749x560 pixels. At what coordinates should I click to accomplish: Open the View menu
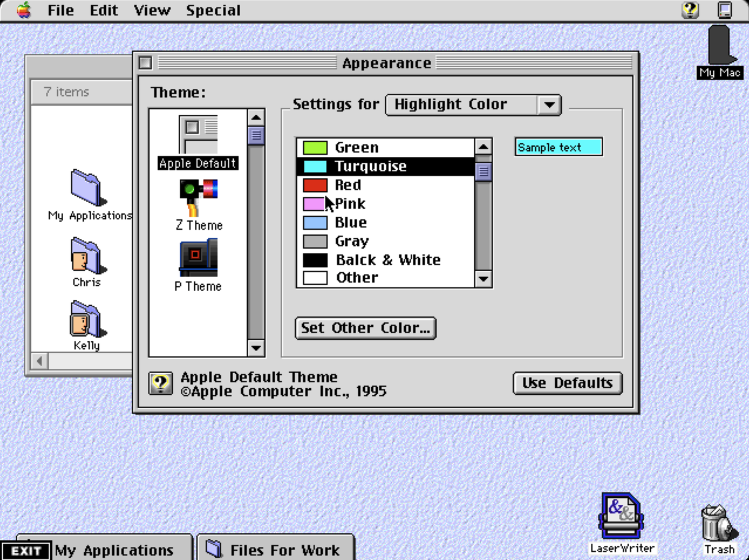[x=151, y=10]
